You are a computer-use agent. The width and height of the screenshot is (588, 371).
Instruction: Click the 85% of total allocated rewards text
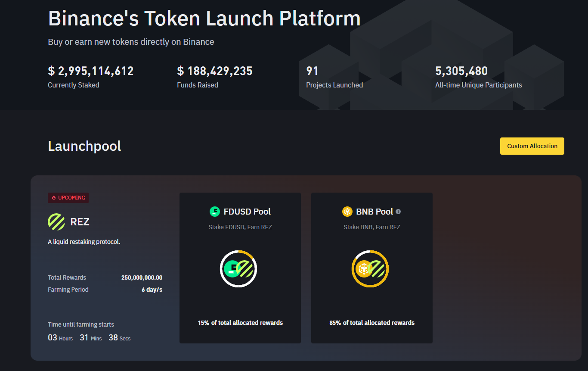pyautogui.click(x=372, y=323)
